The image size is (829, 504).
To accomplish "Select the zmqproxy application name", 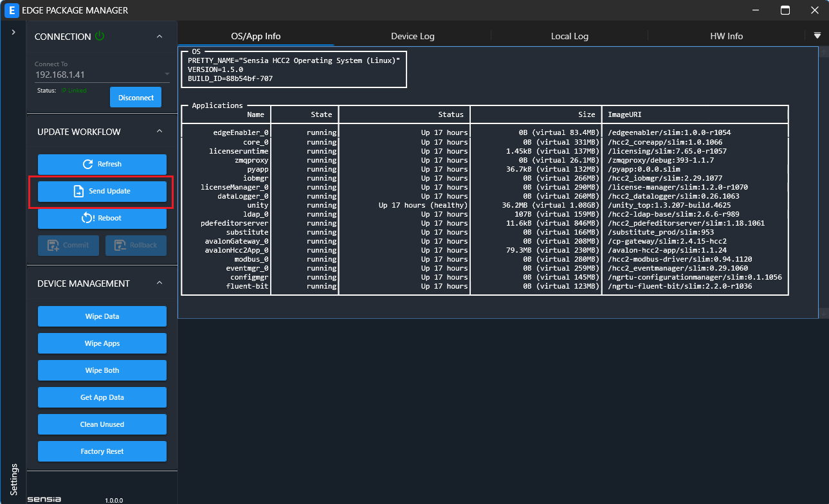I will (251, 159).
